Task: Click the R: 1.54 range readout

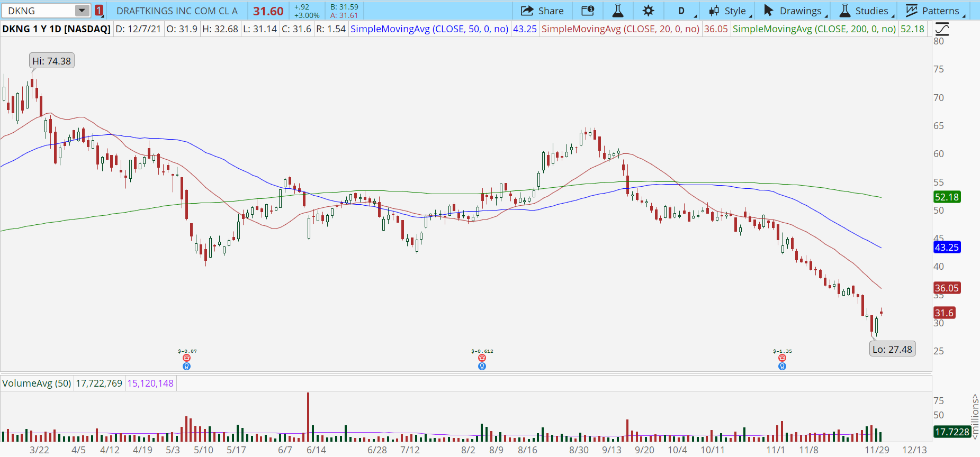Action: coord(331,29)
